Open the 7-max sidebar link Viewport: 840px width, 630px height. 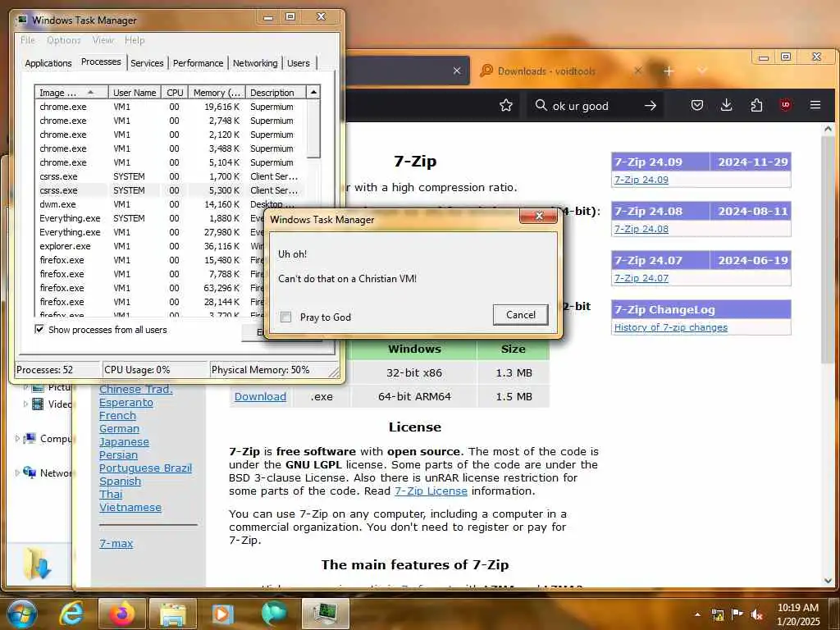[116, 543]
